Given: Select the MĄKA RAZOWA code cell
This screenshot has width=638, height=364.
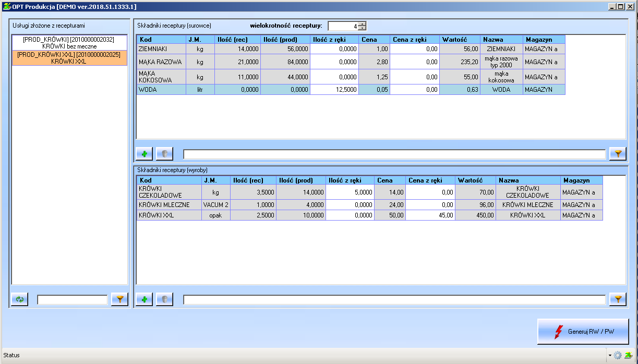Looking at the screenshot, I should pyautogui.click(x=161, y=62).
